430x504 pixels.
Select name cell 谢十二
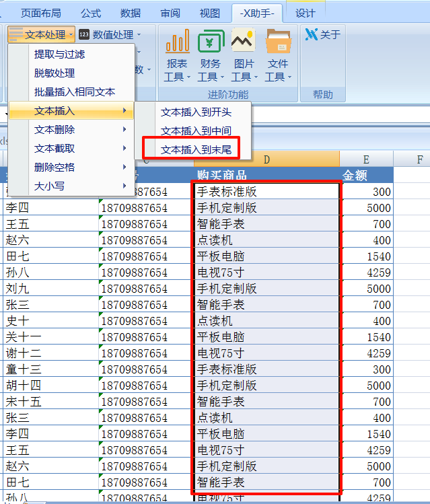tap(50, 353)
